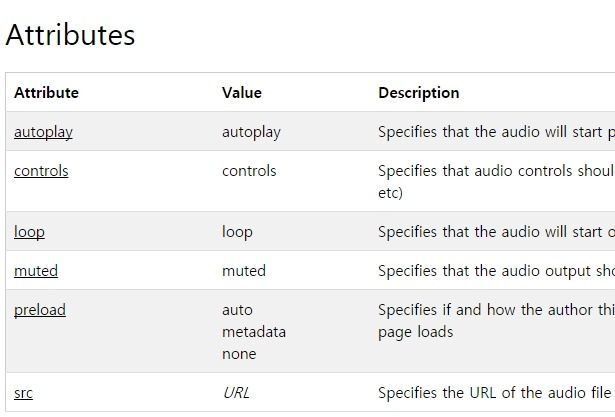615x417 pixels.
Task: Click the muted value cell text
Action: click(x=244, y=271)
